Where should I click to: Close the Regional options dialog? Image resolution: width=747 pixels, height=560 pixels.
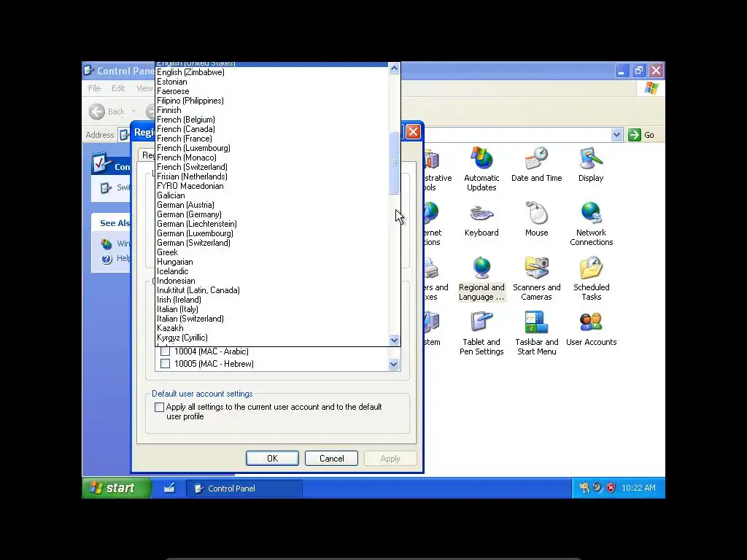(413, 131)
